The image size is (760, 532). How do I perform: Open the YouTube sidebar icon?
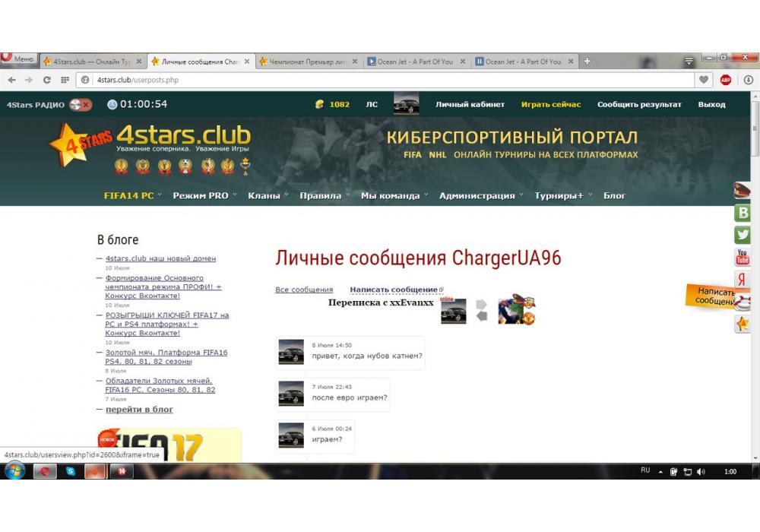pyautogui.click(x=742, y=258)
